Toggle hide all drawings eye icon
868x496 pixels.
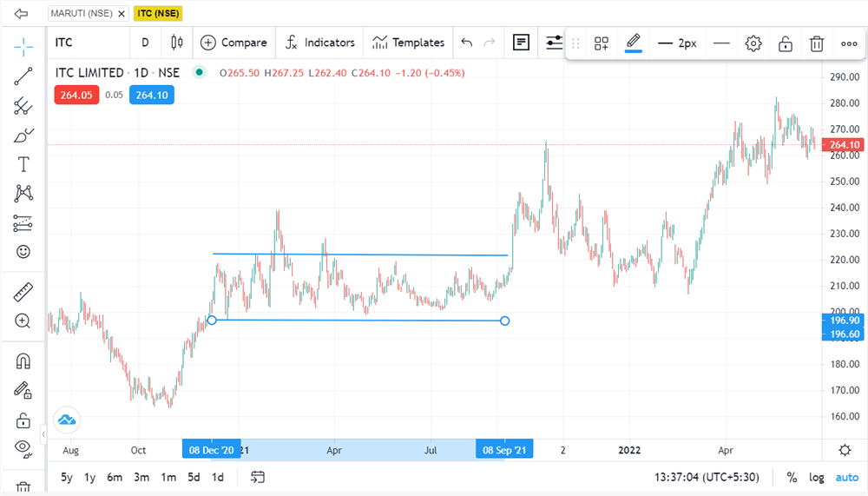(23, 447)
